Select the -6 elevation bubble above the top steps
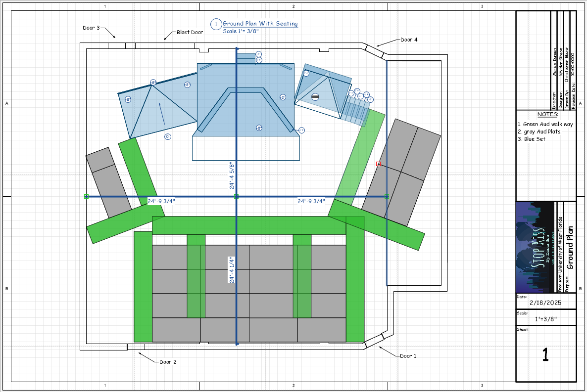Screen dimensions: 587x392 258,54
